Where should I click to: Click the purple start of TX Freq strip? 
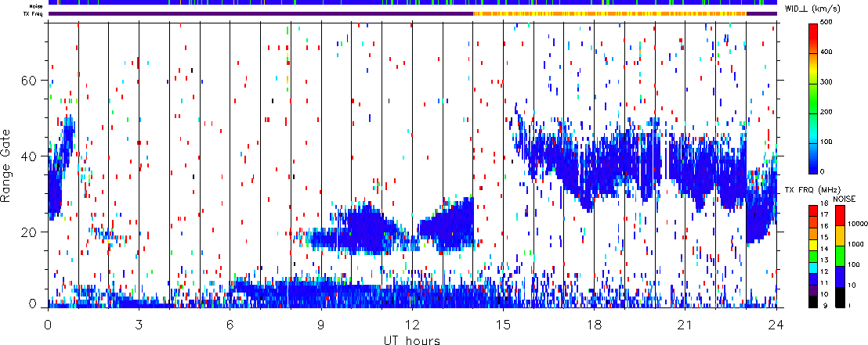[260, 13]
